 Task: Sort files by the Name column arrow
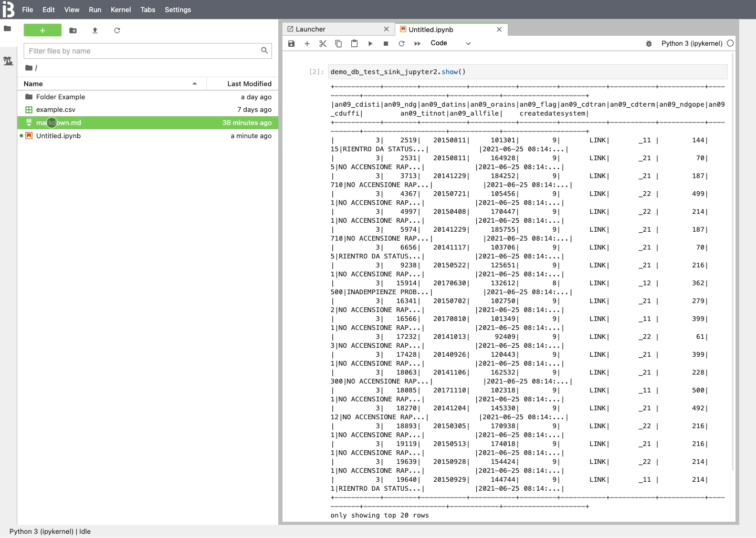coord(195,84)
